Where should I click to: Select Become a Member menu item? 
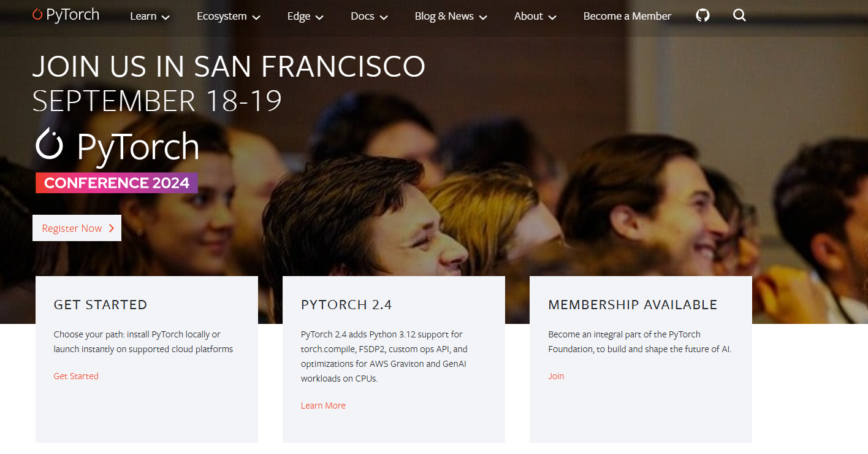coord(627,17)
